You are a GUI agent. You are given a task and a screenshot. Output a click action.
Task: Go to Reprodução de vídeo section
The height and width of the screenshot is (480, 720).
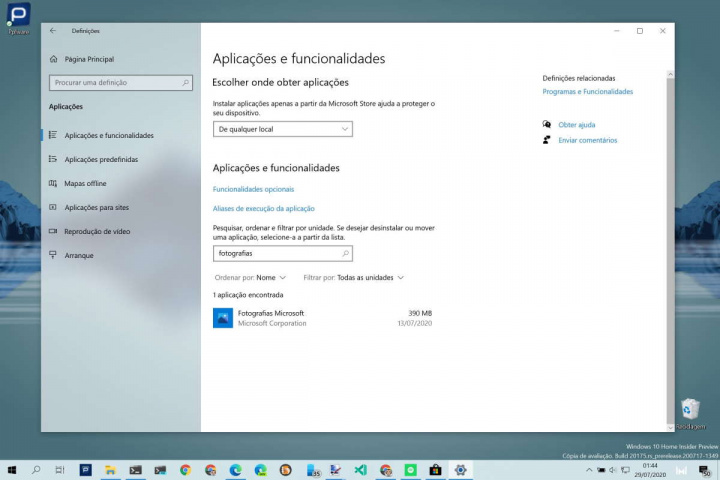point(97,231)
